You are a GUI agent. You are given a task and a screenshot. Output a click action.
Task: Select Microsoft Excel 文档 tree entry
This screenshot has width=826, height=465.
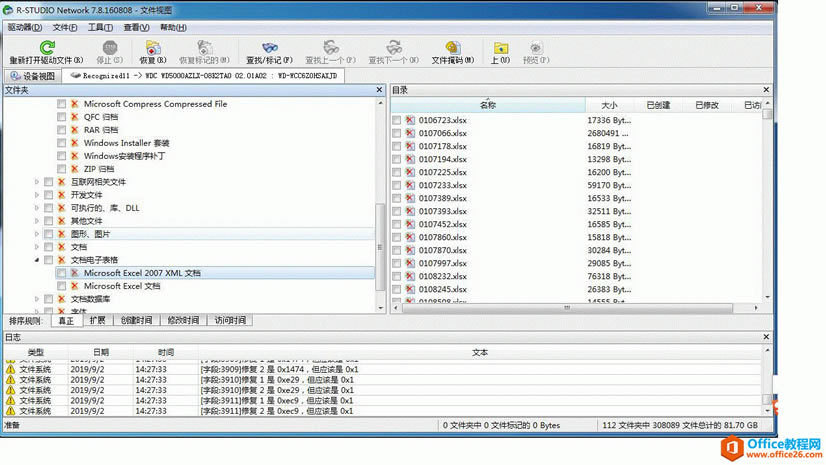[x=122, y=286]
